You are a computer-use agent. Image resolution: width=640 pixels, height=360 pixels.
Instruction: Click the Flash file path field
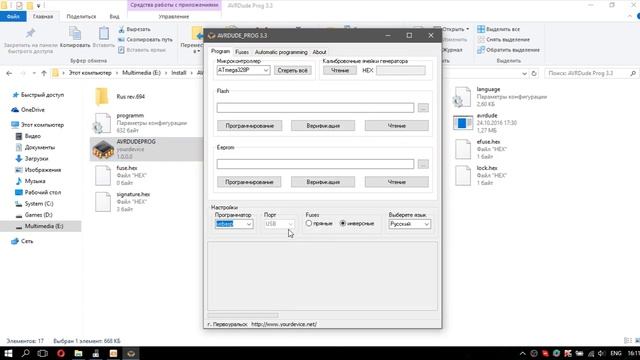[x=315, y=108]
